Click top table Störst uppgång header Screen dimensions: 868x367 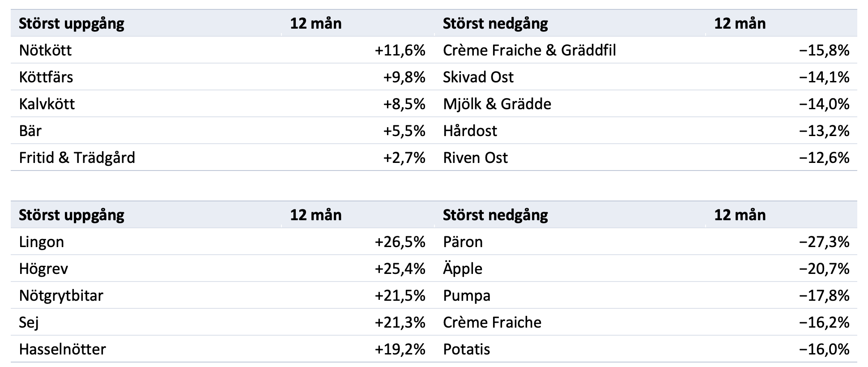[72, 23]
